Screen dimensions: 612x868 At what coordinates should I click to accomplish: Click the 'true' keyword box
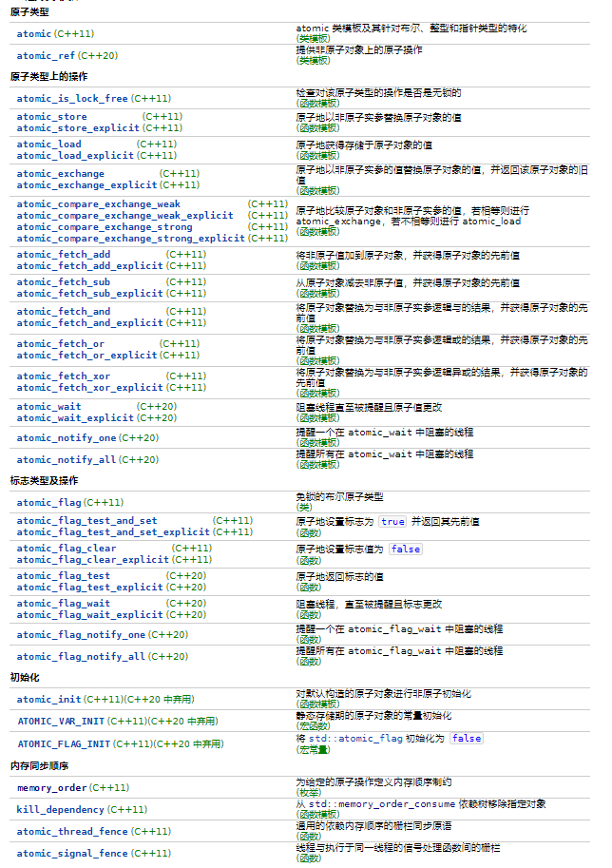392,521
